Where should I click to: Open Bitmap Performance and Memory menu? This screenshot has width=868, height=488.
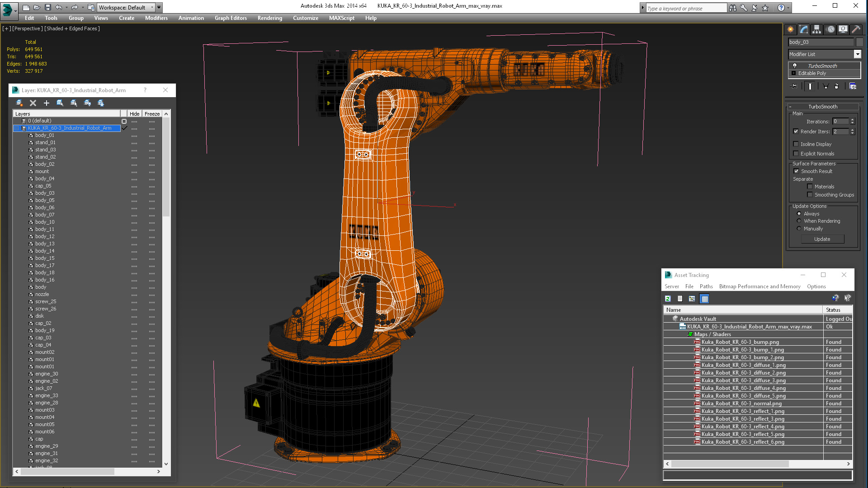click(x=759, y=286)
